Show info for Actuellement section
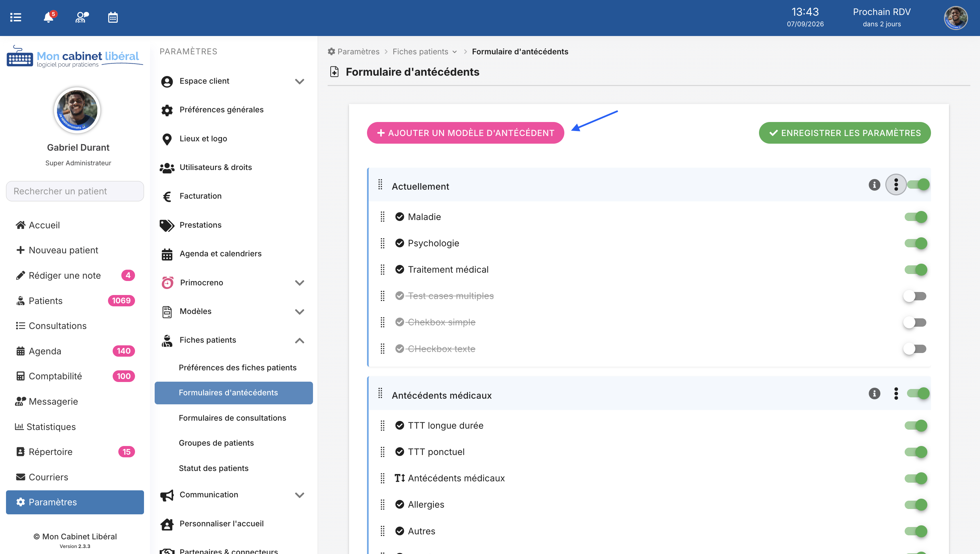 click(874, 185)
